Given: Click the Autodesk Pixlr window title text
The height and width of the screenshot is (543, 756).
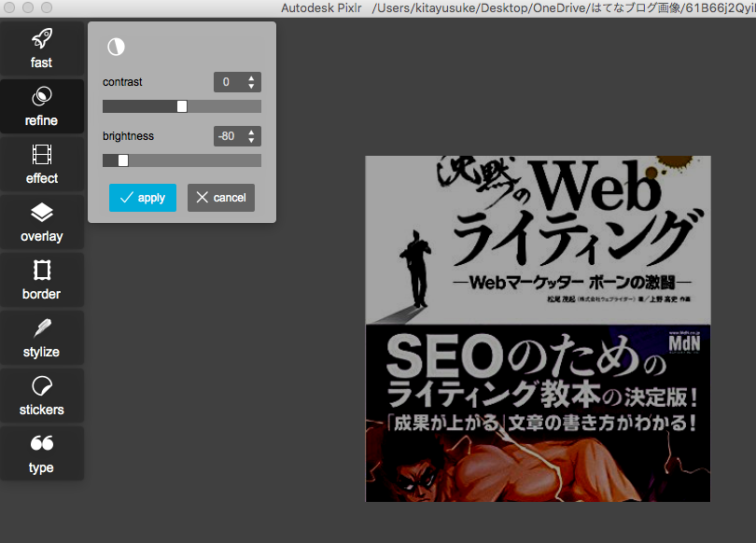Looking at the screenshot, I should click(321, 7).
